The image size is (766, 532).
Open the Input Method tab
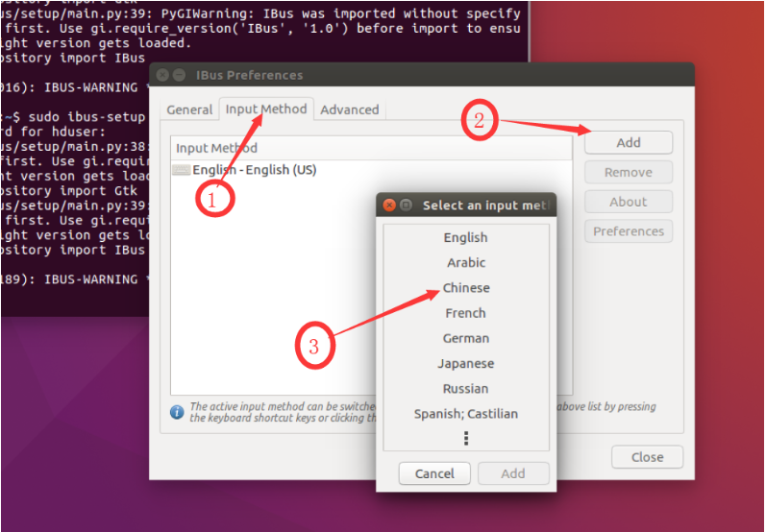coord(266,109)
